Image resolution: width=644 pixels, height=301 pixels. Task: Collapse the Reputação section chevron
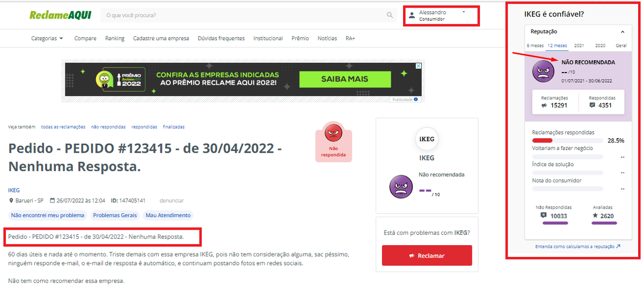tap(623, 32)
